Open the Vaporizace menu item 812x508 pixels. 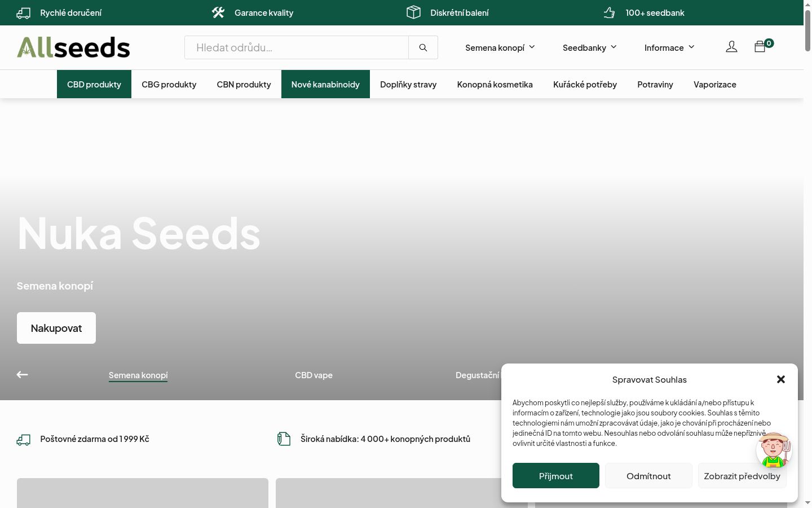715,84
